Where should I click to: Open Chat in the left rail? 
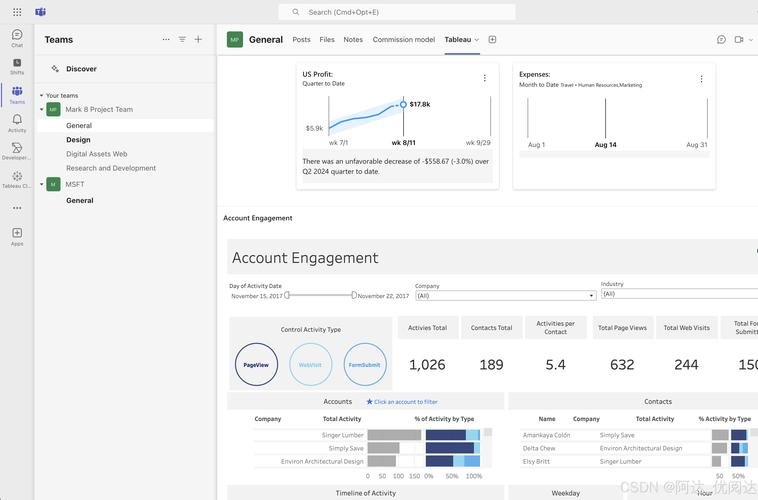pos(17,38)
